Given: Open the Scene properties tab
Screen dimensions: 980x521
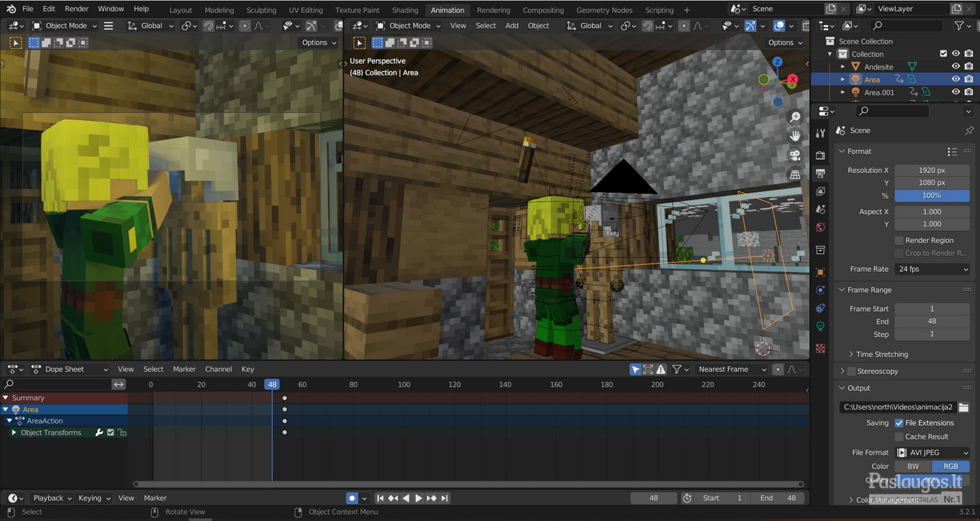Looking at the screenshot, I should (x=821, y=209).
